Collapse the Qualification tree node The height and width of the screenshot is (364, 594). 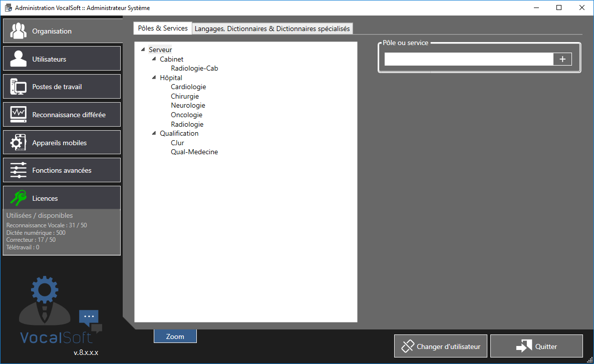tap(154, 133)
